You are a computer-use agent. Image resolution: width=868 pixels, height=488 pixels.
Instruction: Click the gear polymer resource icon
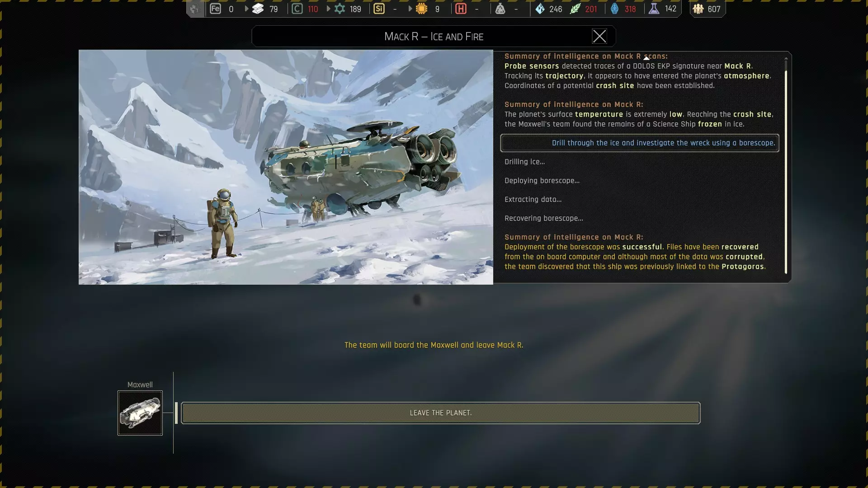click(x=340, y=9)
